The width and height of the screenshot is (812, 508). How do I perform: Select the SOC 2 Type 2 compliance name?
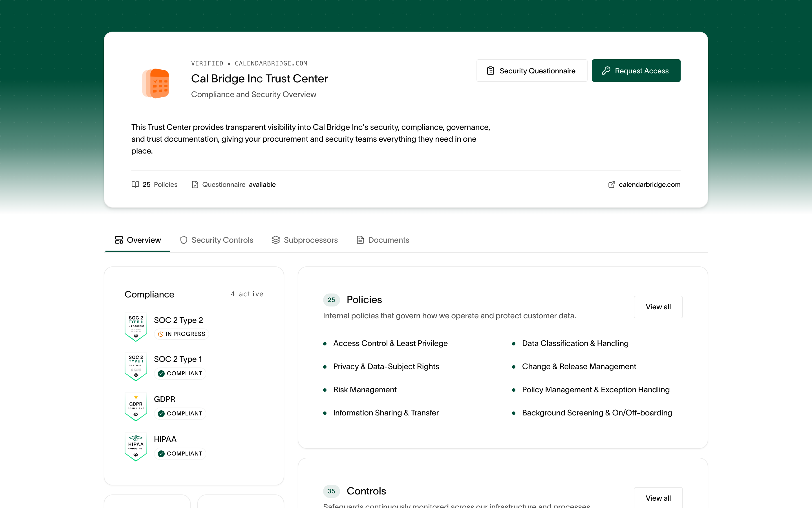click(x=178, y=320)
